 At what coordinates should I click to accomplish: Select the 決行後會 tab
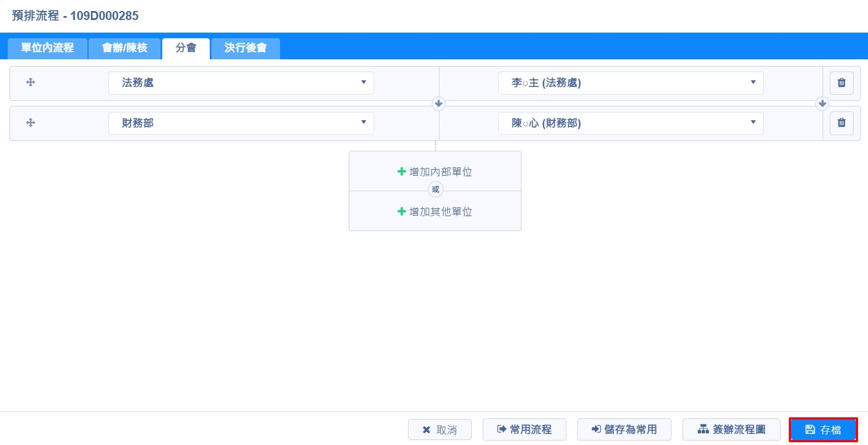click(x=245, y=48)
